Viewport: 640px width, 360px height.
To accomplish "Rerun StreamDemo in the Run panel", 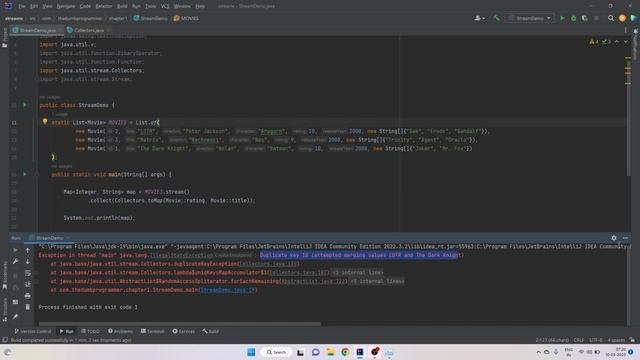I will (15, 250).
